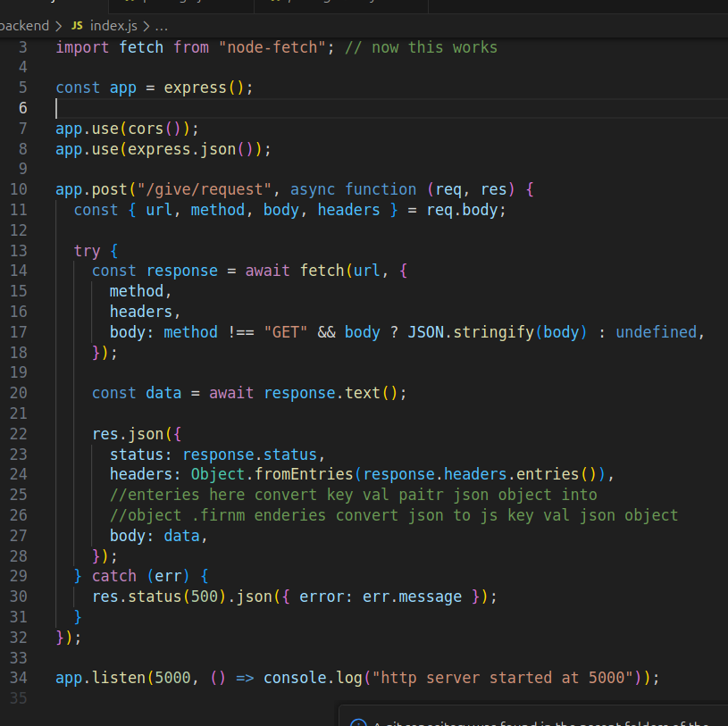
Task: Click the "// now this works" comment
Action: click(421, 47)
